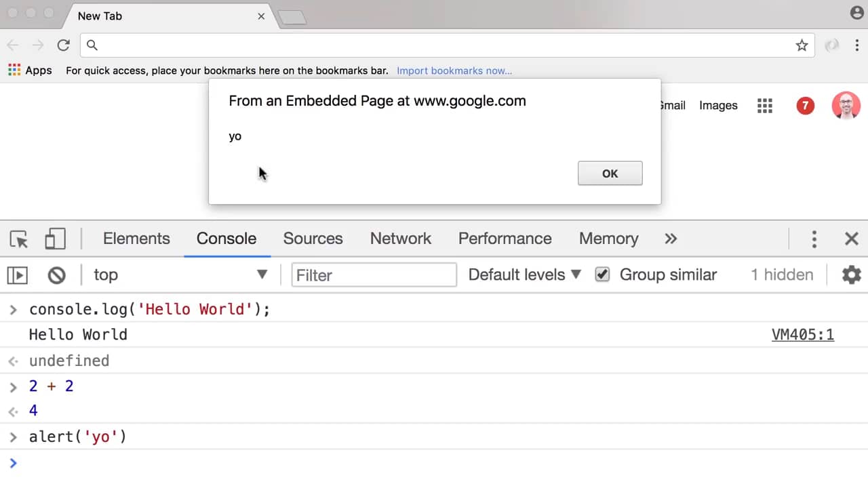Open the top JavaScript context dropdown
The image size is (868, 488).
(x=180, y=274)
